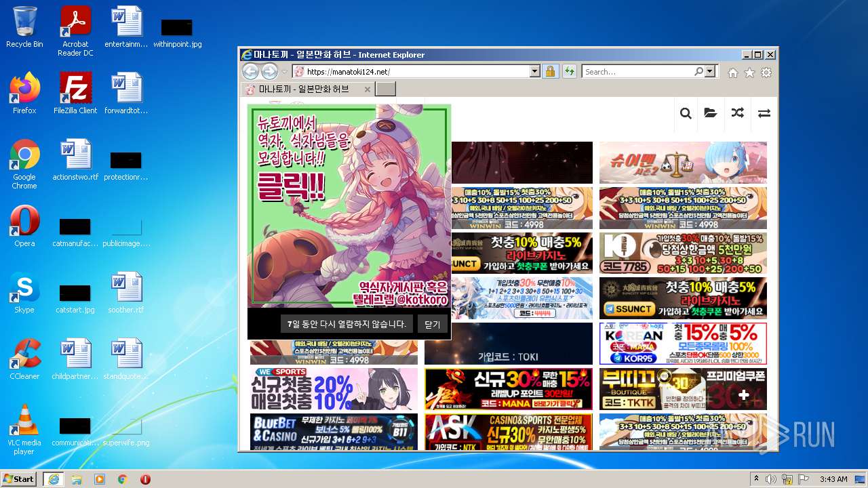This screenshot has width=868, height=488.
Task: Click the 닫기 popup close button
Action: pyautogui.click(x=432, y=325)
